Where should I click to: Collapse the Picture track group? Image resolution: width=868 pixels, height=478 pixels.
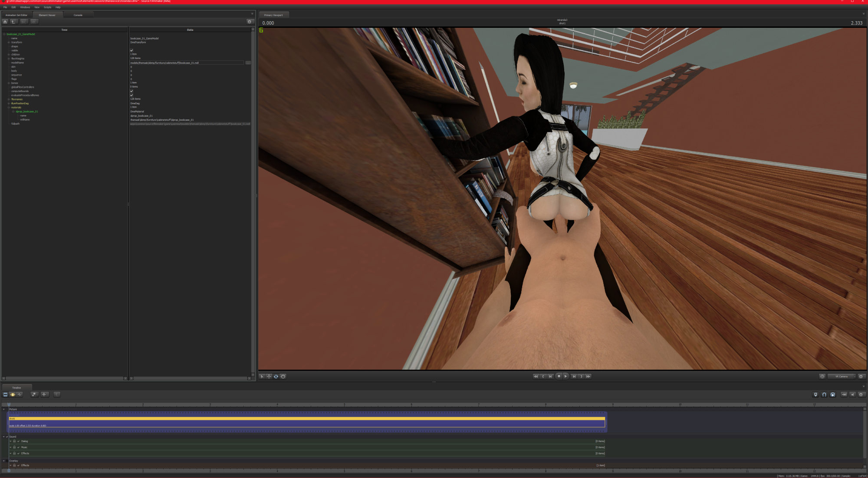click(4, 409)
